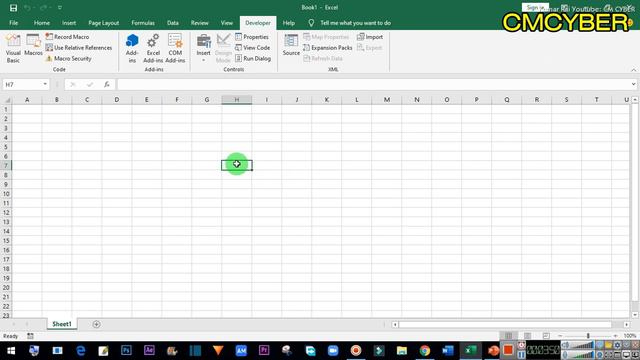Screen dimensions: 640x360
Task: Switch to Page Break Preview
Action: coord(546,336)
